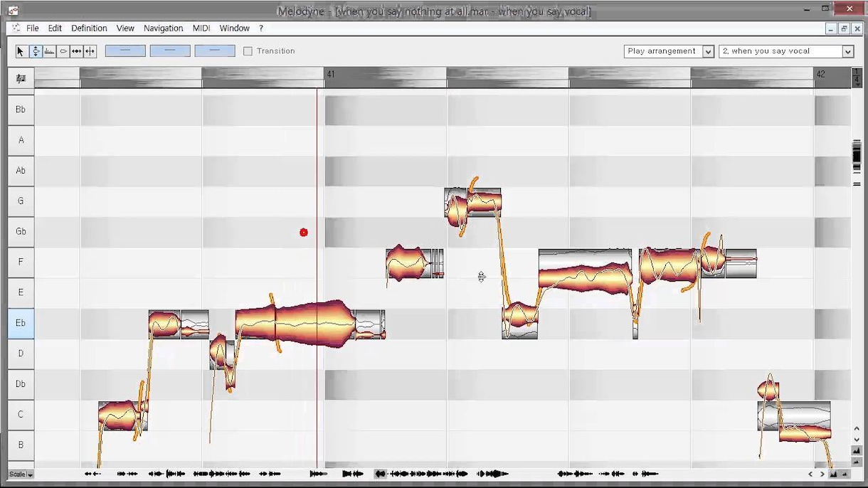Restore down the inner document window

(x=844, y=28)
